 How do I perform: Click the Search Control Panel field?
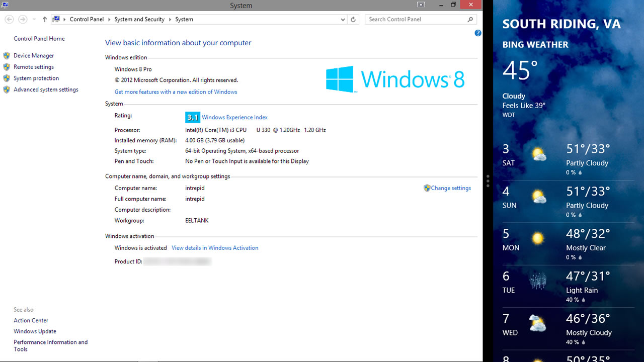pyautogui.click(x=415, y=20)
